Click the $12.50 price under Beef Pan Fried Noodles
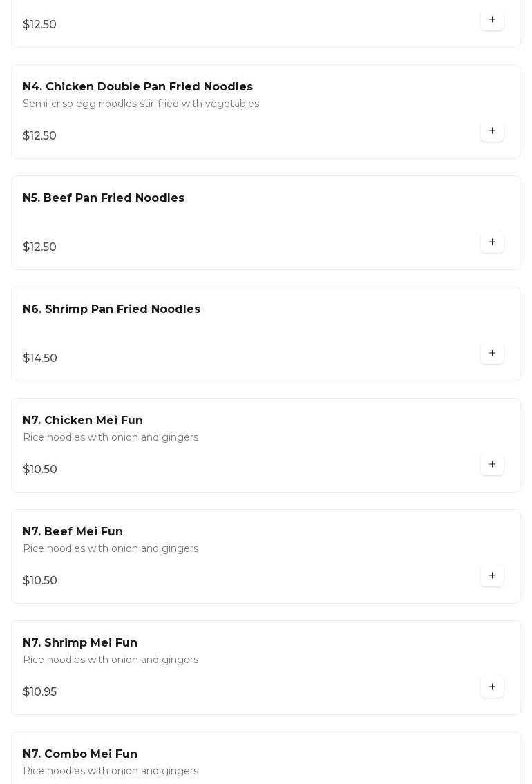Image resolution: width=532 pixels, height=784 pixels. click(40, 247)
